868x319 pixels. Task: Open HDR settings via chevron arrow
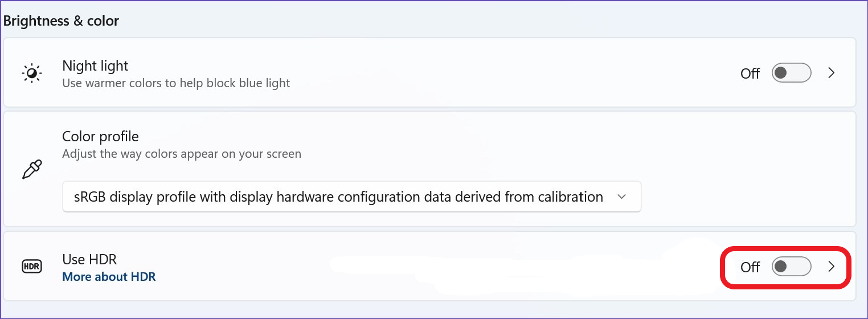[x=832, y=266]
